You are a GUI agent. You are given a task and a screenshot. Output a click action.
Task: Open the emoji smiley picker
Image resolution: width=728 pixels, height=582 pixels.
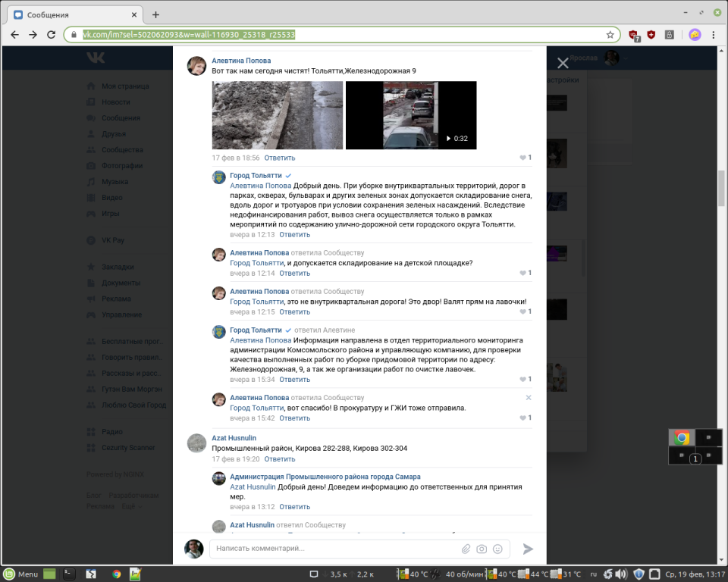(x=498, y=549)
